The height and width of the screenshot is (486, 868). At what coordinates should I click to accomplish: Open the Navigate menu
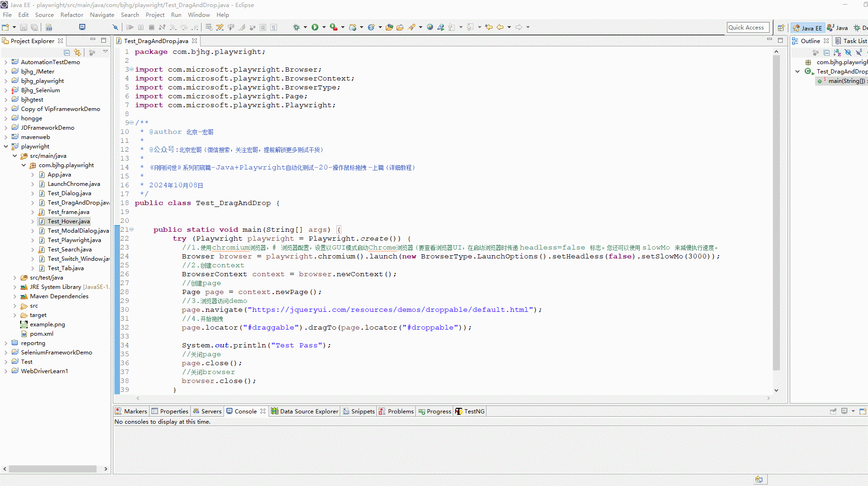pyautogui.click(x=102, y=15)
